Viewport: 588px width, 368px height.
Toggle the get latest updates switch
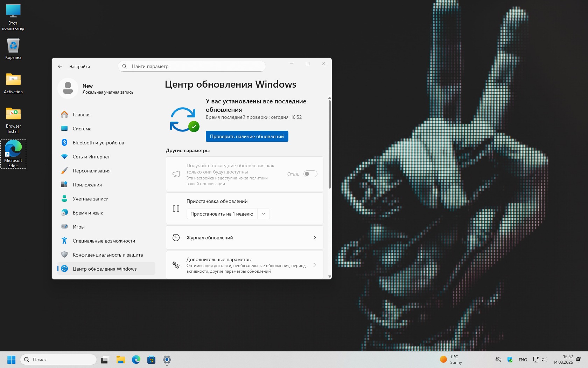pos(310,174)
